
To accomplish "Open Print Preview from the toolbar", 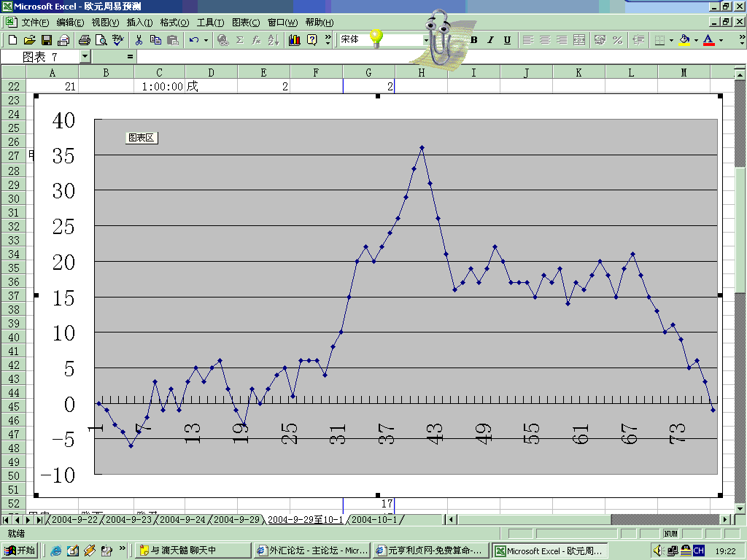I will (101, 40).
